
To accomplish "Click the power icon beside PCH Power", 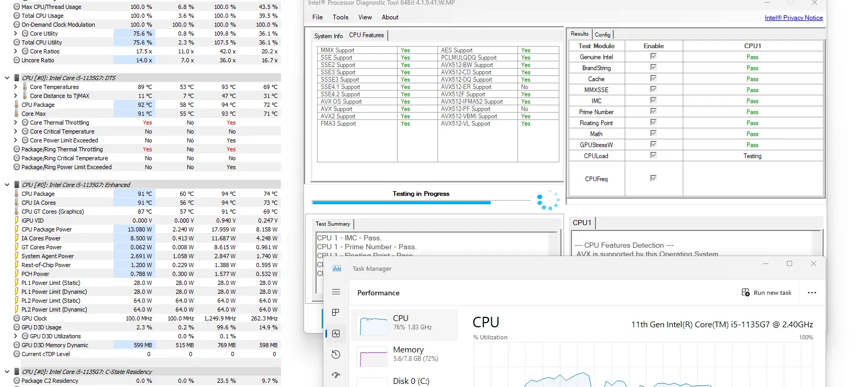I will [17, 274].
